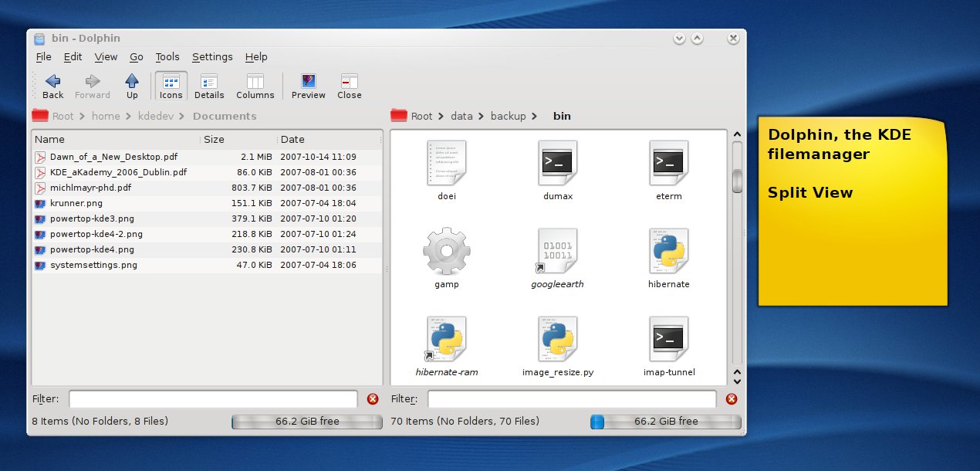Click image icon of powertop-kde4.png
Screen dimensions: 980x471
[41, 249]
